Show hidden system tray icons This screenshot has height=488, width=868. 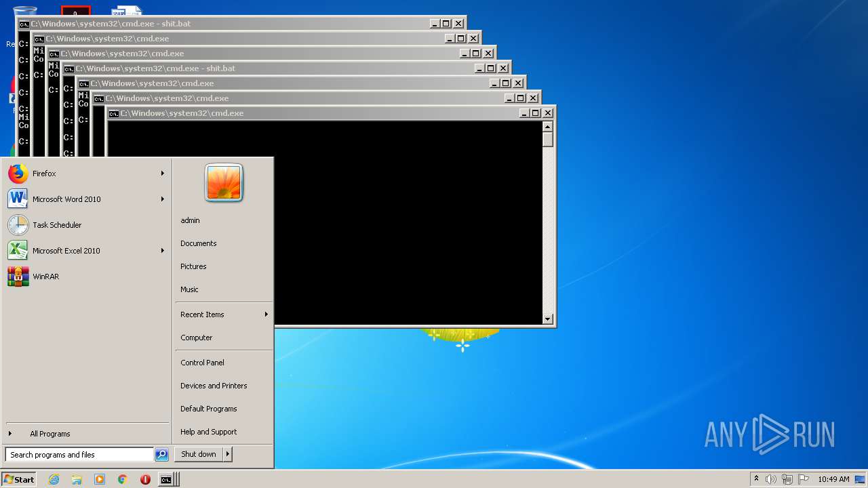(757, 479)
